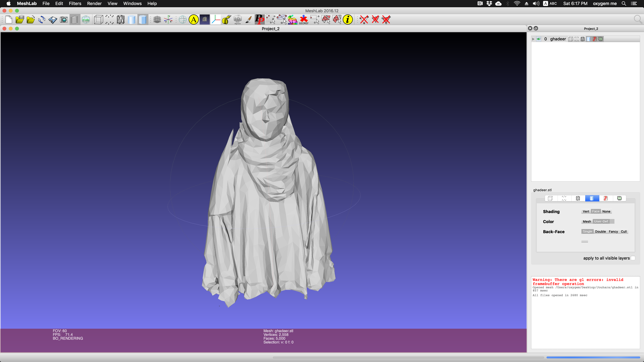Click the GEOREF referencing tool

(x=304, y=19)
